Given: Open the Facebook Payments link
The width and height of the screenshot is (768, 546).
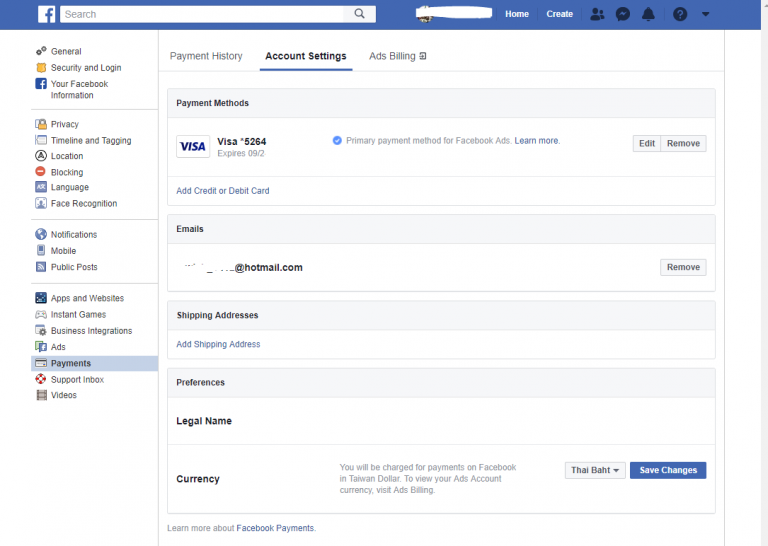Looking at the screenshot, I should point(275,528).
